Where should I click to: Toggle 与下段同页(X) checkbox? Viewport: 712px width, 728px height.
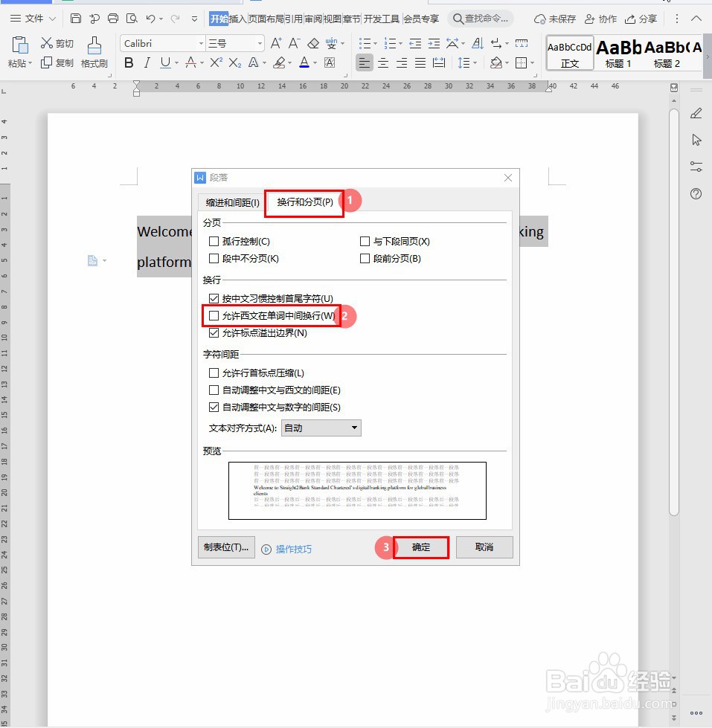click(x=365, y=242)
